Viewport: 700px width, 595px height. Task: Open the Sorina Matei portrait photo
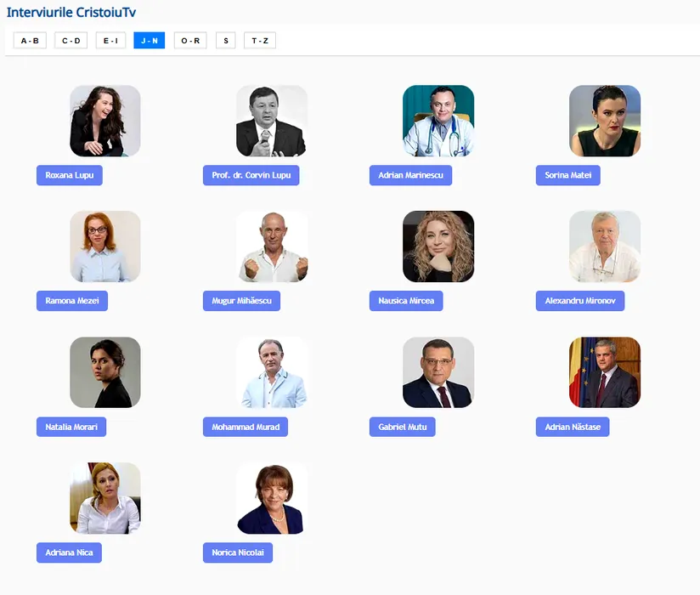[x=605, y=121]
